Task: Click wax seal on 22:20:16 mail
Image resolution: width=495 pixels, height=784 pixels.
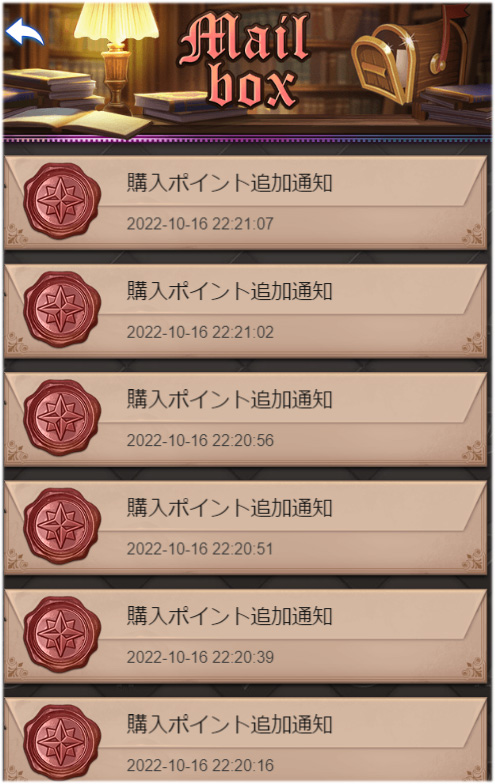Action: point(62,742)
